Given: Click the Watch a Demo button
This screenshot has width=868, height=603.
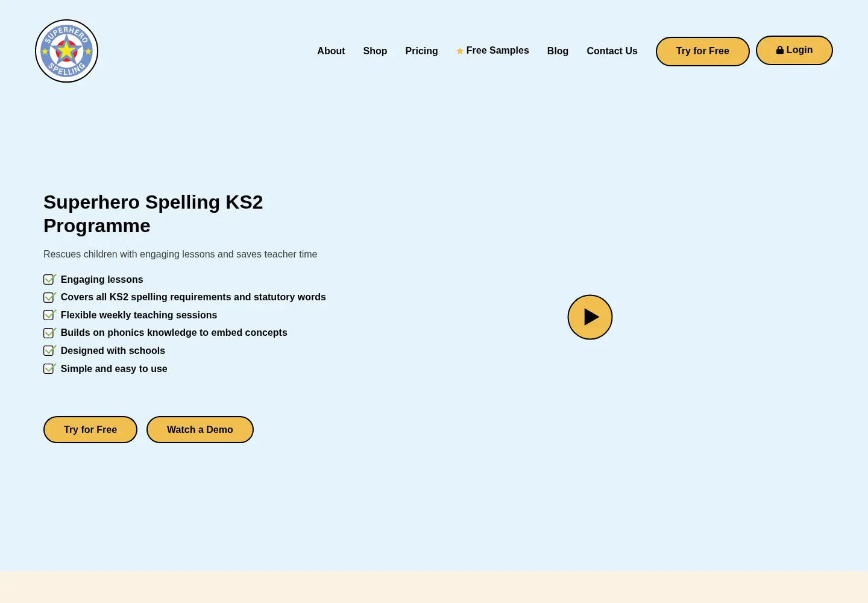Looking at the screenshot, I should [200, 429].
